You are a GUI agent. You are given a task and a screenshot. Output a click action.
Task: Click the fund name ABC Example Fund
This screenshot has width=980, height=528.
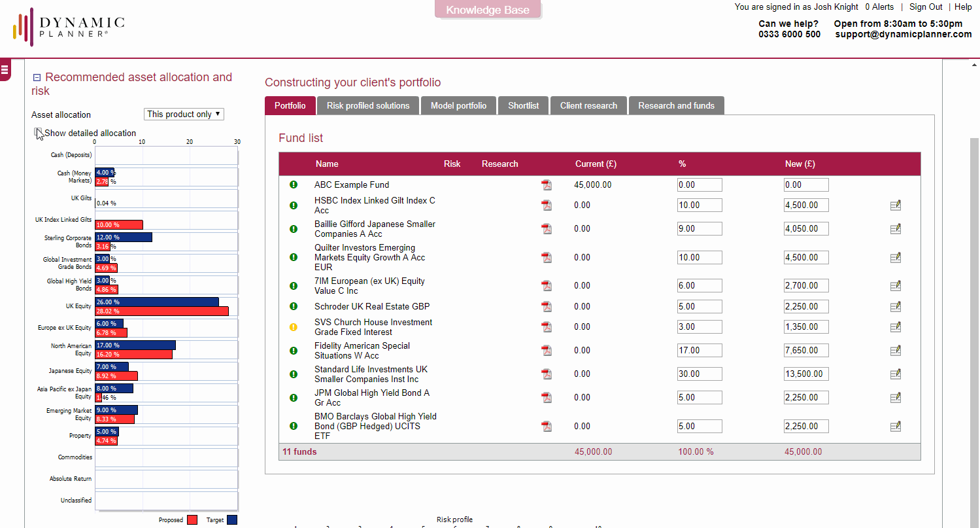coord(352,185)
